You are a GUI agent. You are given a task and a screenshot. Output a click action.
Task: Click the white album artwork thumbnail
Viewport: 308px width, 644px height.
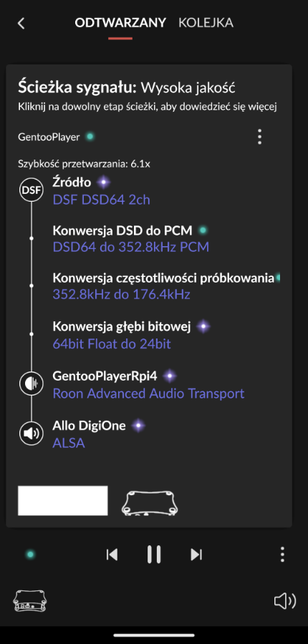click(x=63, y=501)
